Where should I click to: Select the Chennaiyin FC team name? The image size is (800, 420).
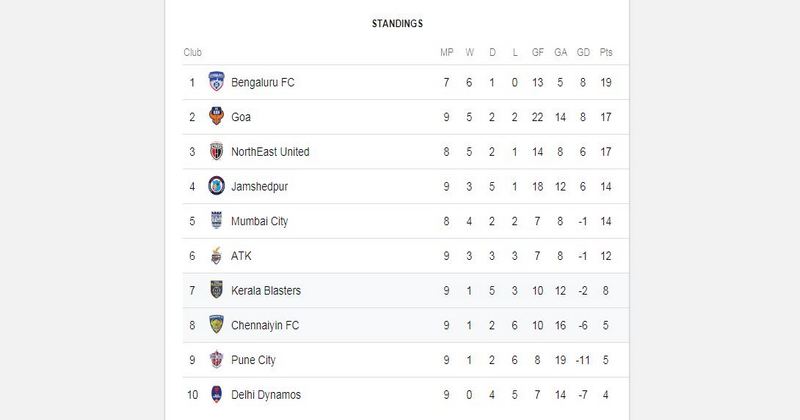265,325
